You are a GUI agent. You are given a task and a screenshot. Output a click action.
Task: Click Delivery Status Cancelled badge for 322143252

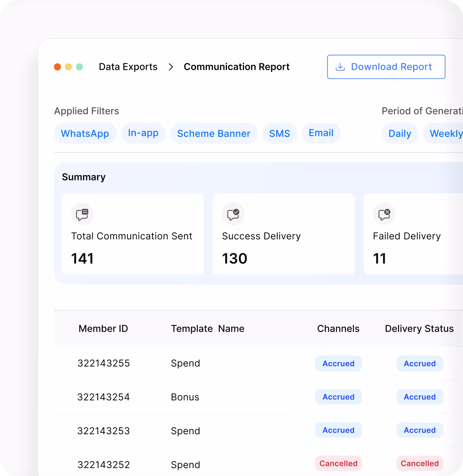coord(420,464)
